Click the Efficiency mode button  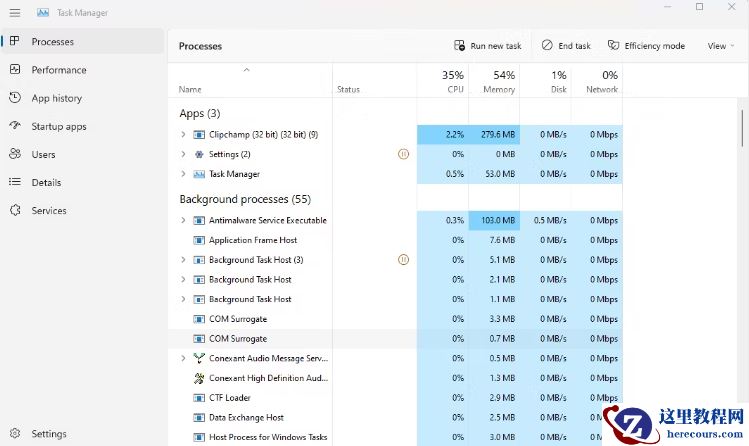coord(646,46)
